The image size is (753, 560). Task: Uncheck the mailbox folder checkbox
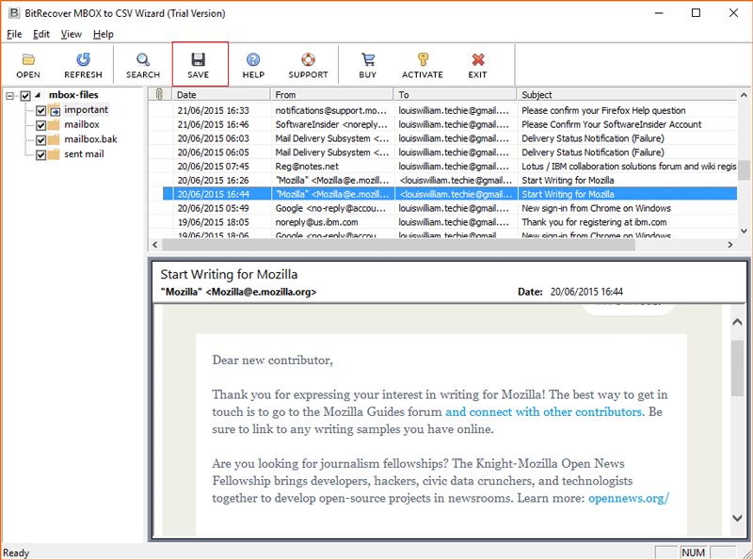pos(40,125)
